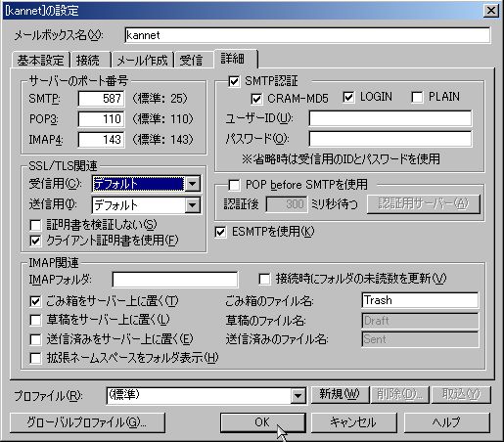This screenshot has height=442, width=504.
Task: Click the 新規 profile button
Action: click(x=340, y=394)
